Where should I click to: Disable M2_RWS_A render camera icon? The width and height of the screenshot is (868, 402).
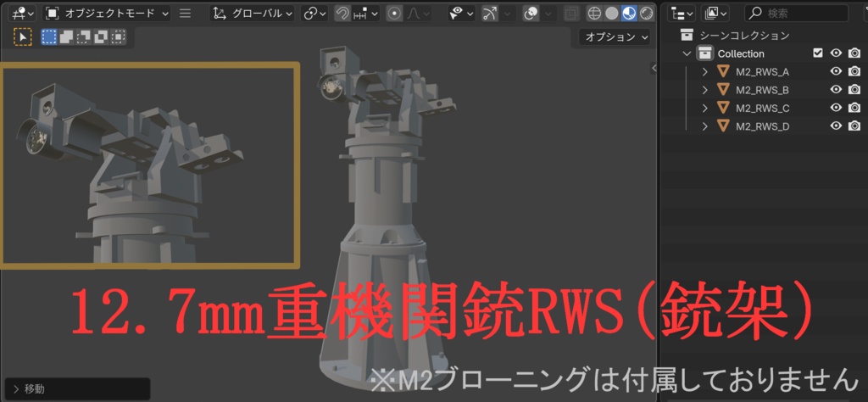pyautogui.click(x=854, y=71)
